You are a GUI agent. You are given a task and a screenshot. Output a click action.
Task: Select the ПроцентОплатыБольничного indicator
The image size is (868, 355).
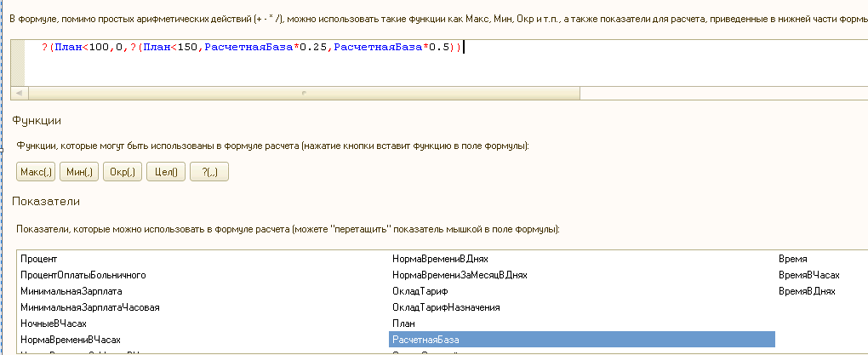pos(83,275)
